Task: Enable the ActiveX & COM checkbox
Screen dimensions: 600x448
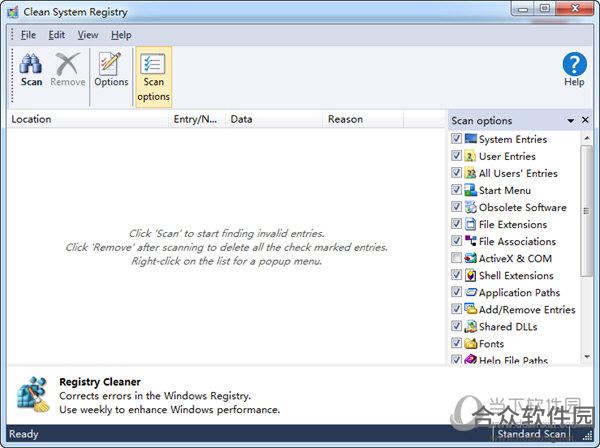Action: [x=456, y=258]
